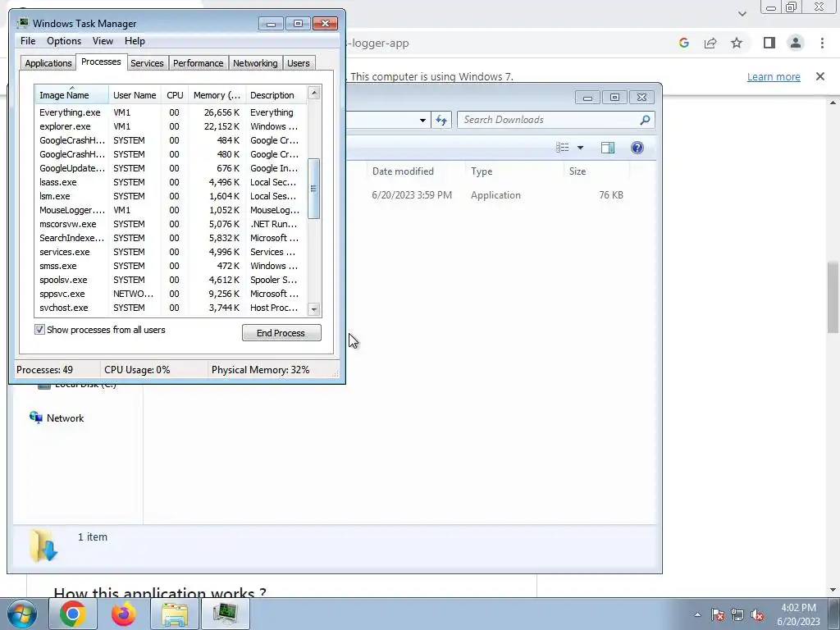Click Task Manager title icon
This screenshot has height=630, width=840.
point(22,23)
